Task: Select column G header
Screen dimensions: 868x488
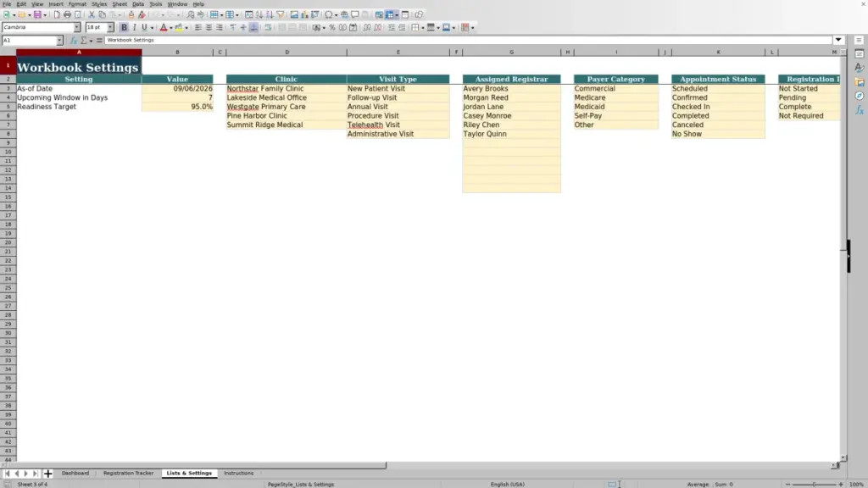Action: [x=511, y=52]
